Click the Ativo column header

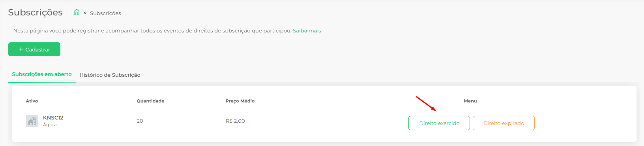click(x=32, y=101)
